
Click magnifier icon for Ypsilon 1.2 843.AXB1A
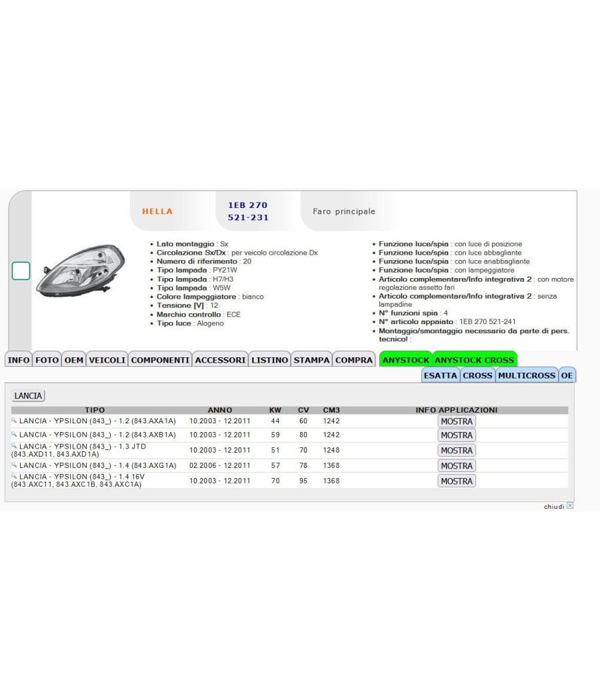[14, 434]
